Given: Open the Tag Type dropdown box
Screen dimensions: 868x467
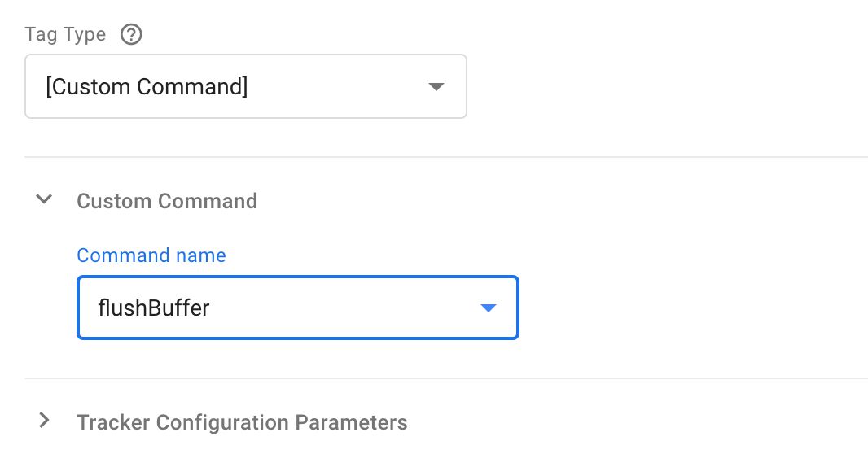Looking at the screenshot, I should pyautogui.click(x=246, y=86).
